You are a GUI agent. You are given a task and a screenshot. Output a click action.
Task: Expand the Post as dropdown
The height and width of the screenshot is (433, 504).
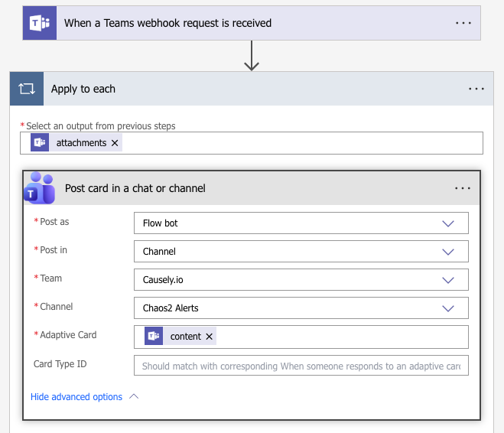[448, 223]
